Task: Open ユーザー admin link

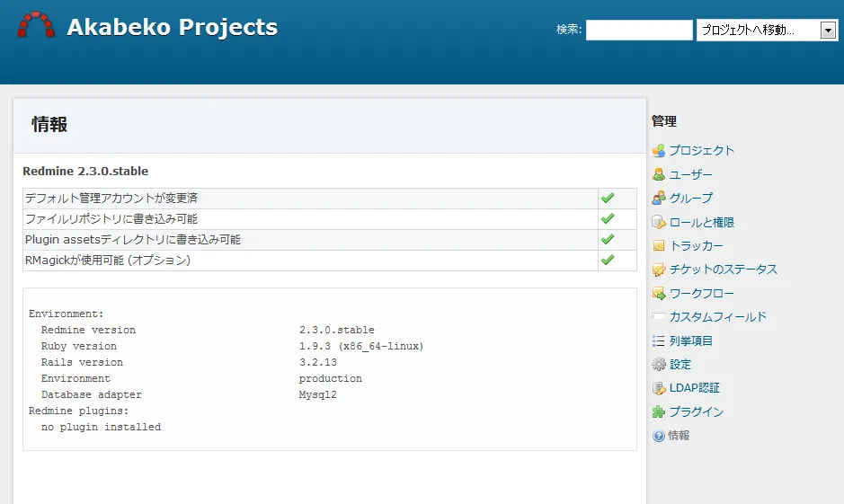Action: (690, 174)
